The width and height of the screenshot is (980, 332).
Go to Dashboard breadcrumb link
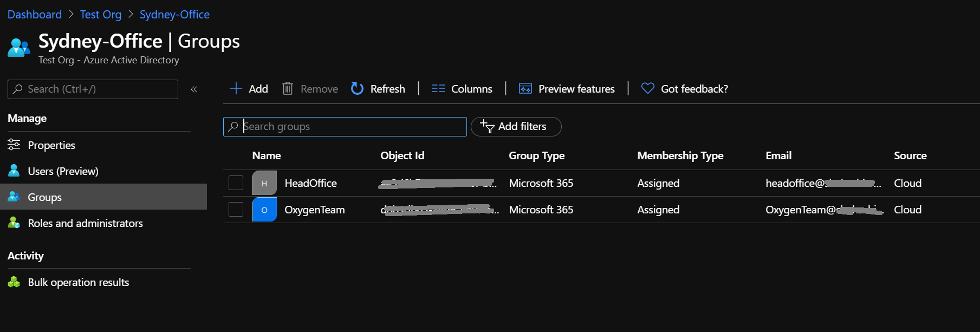(x=35, y=15)
